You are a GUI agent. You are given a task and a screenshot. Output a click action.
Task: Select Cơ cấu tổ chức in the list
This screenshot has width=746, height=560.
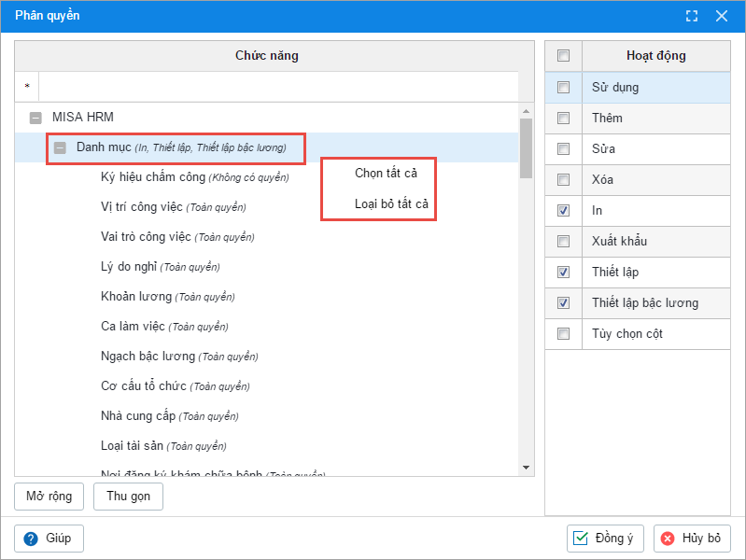click(x=143, y=385)
